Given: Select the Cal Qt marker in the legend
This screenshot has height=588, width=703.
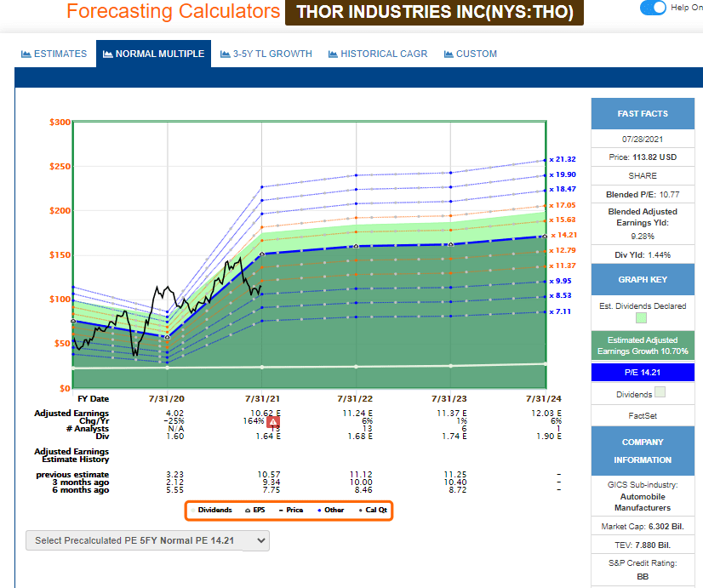Looking at the screenshot, I should point(361,511).
